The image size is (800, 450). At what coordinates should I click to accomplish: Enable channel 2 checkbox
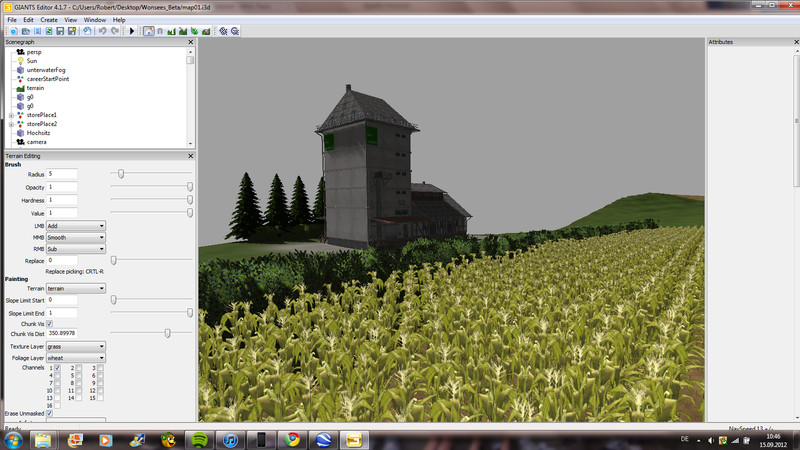[x=79, y=368]
